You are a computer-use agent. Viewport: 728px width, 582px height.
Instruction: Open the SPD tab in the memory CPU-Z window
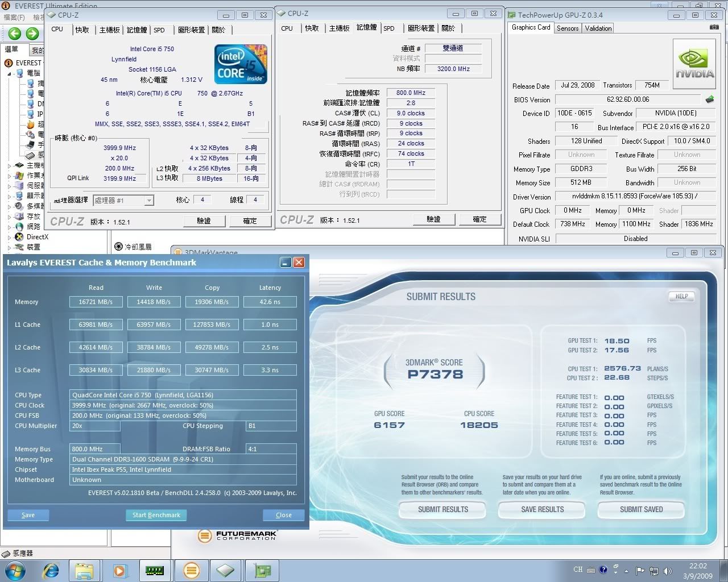coord(389,28)
